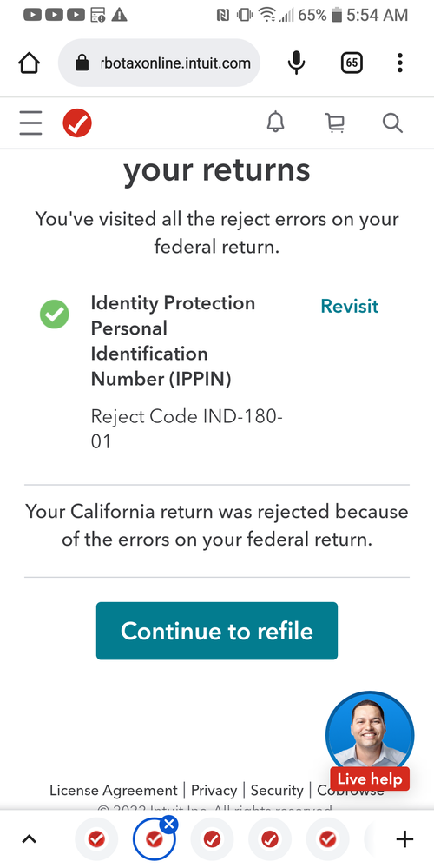Close the active tab with blue X
Image resolution: width=434 pixels, height=868 pixels.
click(x=169, y=825)
